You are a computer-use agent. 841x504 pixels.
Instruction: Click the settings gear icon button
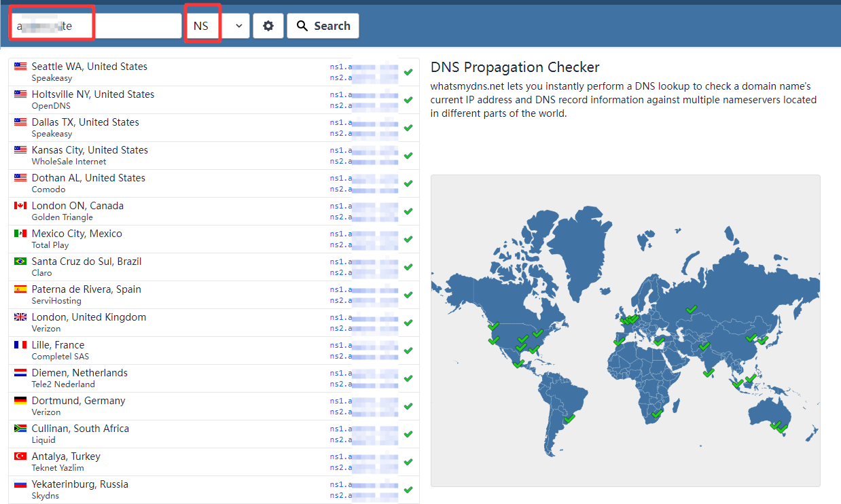[x=268, y=26]
